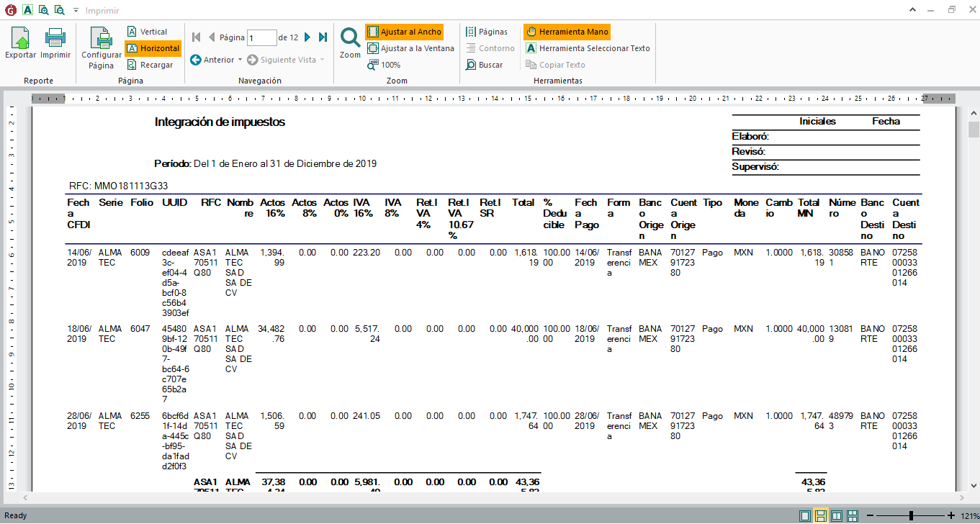This screenshot has width=980, height=524.
Task: Switch page orientation to Vertical
Action: [x=147, y=32]
